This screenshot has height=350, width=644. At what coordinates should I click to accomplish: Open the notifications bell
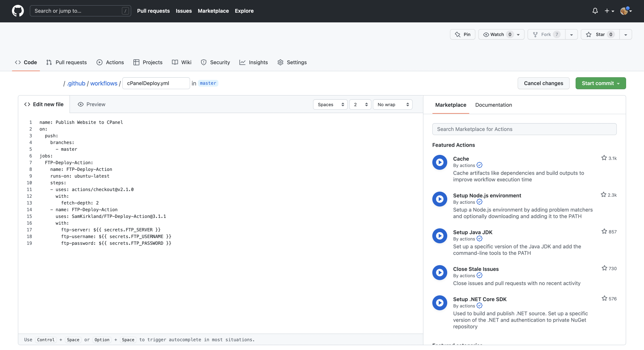tap(595, 11)
